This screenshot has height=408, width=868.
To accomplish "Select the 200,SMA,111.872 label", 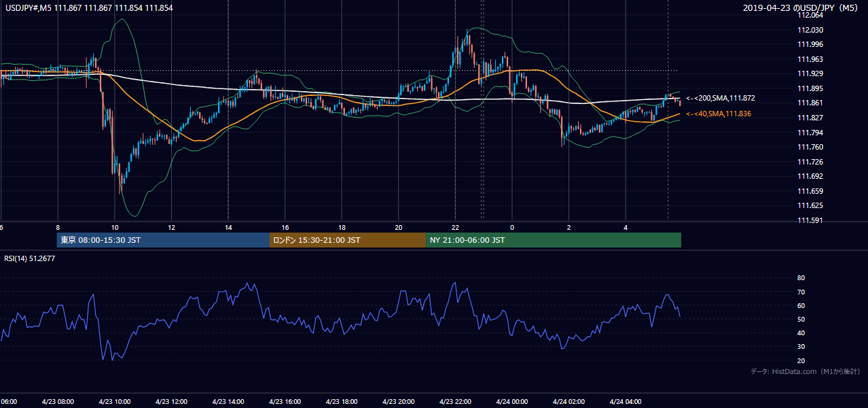I will coord(719,99).
